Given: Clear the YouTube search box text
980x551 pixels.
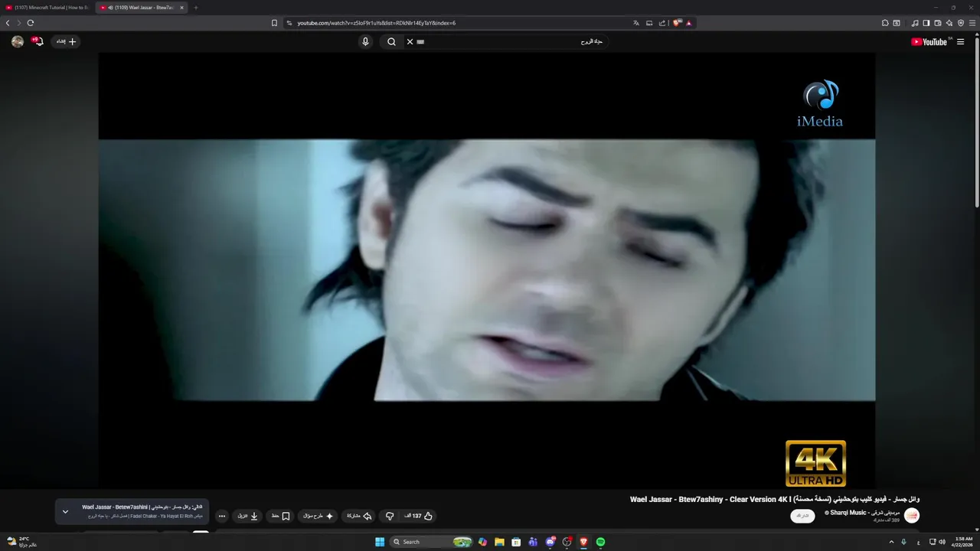Looking at the screenshot, I should 410,41.
